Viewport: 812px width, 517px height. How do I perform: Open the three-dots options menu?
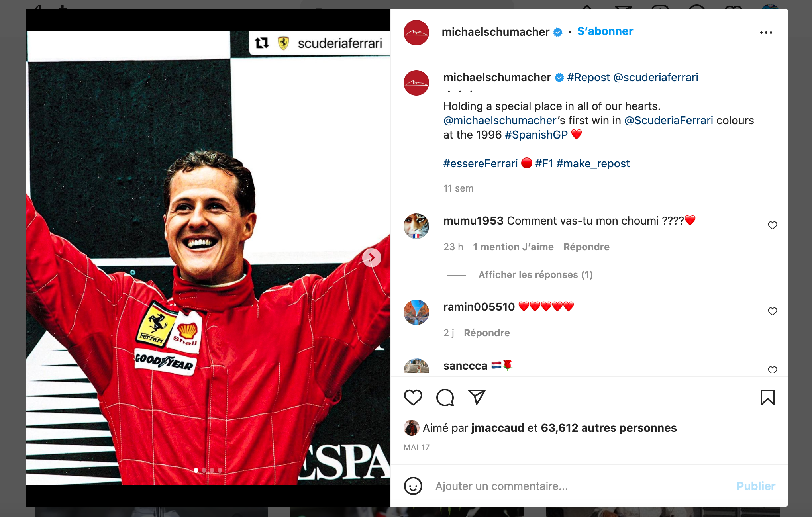pyautogui.click(x=766, y=33)
